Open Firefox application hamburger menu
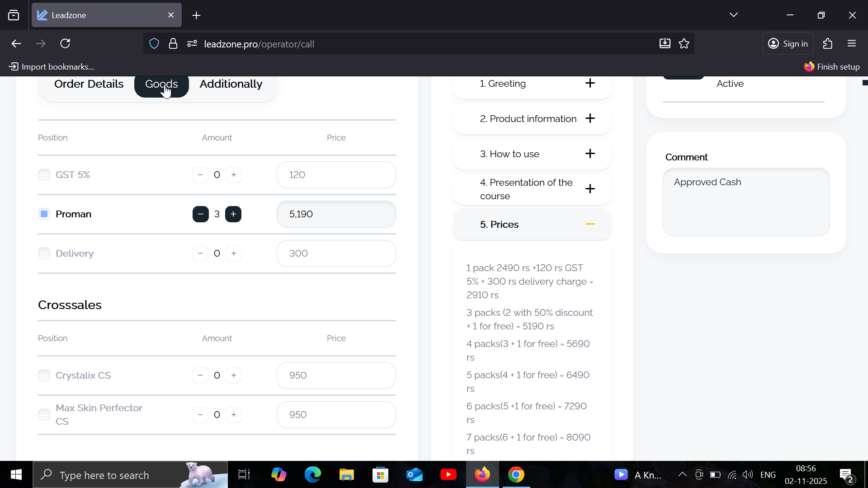This screenshot has height=488, width=868. 852,44
